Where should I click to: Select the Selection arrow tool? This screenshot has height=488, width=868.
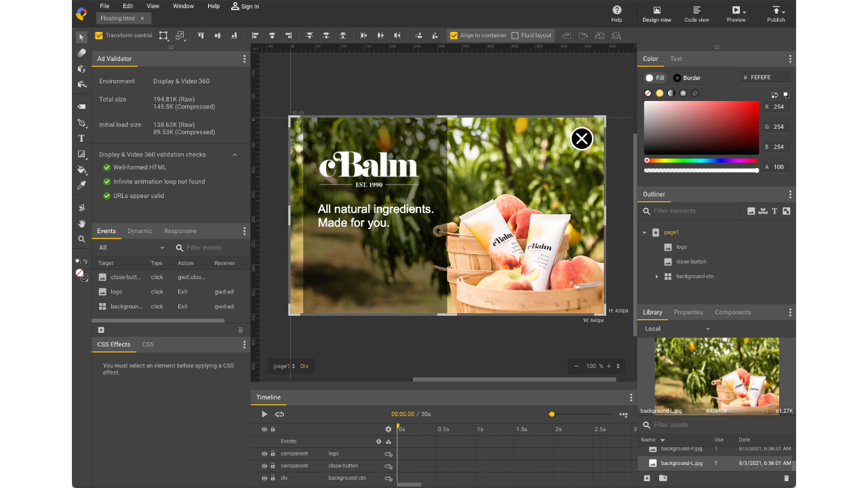pos(81,37)
